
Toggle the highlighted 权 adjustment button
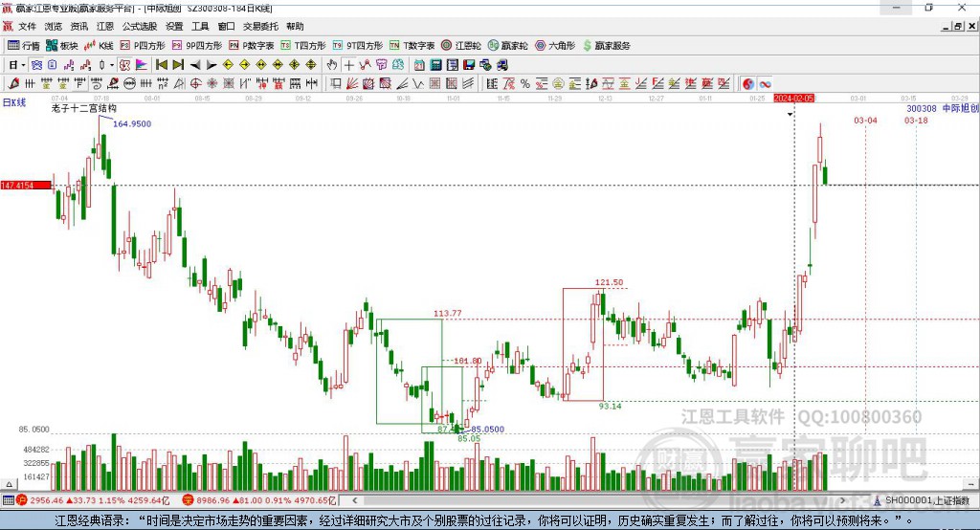(x=125, y=64)
